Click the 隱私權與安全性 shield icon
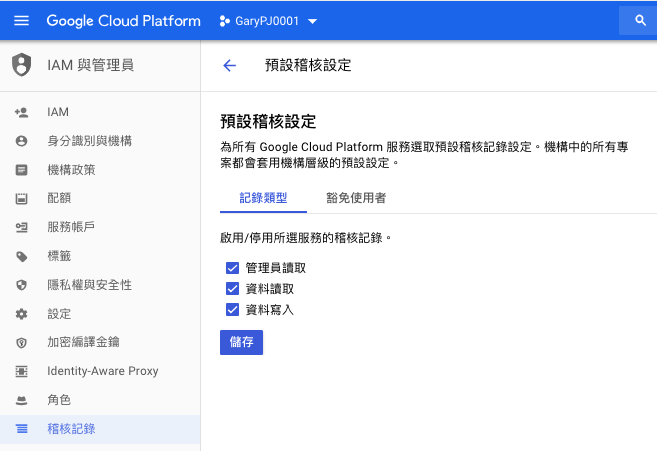The height and width of the screenshot is (451, 657). 21,285
